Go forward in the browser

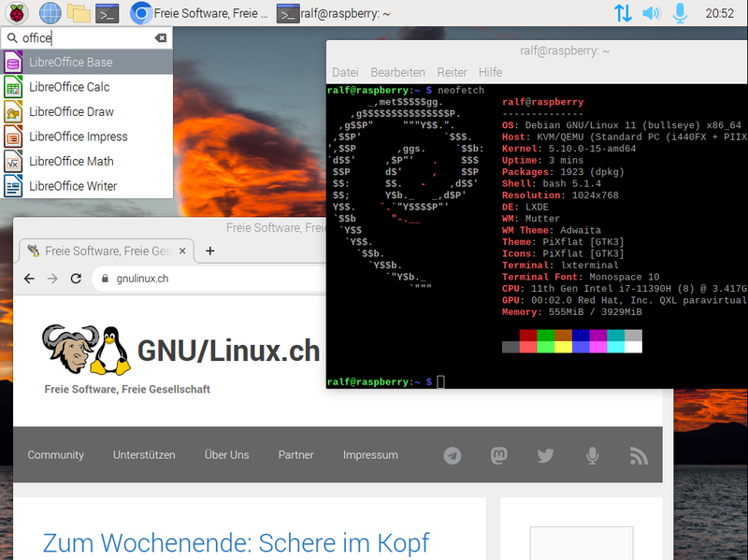[x=52, y=279]
